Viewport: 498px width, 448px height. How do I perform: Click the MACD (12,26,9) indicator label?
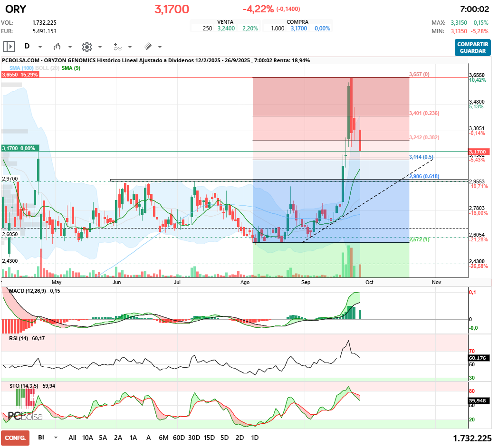click(27, 291)
